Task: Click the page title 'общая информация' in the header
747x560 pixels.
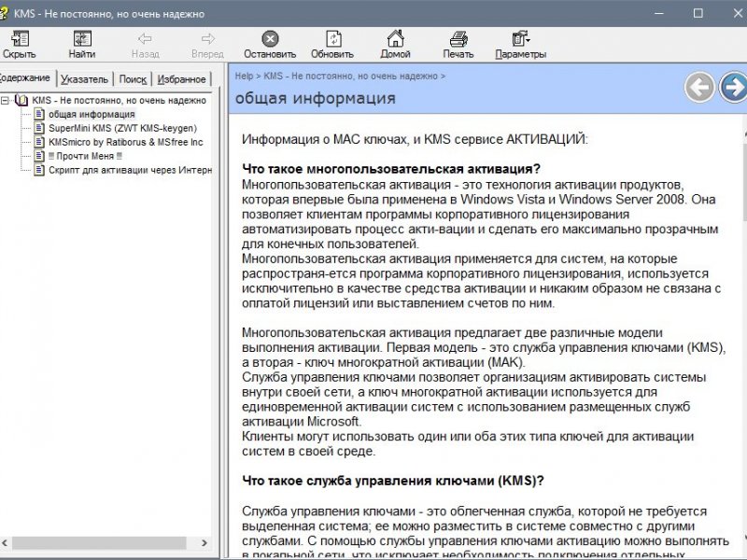Action: point(316,98)
